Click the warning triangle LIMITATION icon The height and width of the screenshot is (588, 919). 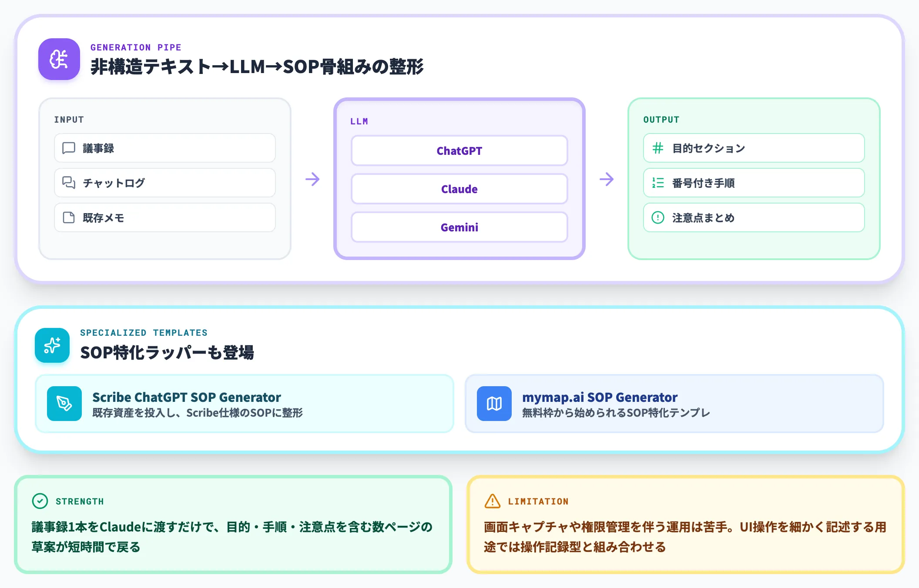tap(493, 501)
